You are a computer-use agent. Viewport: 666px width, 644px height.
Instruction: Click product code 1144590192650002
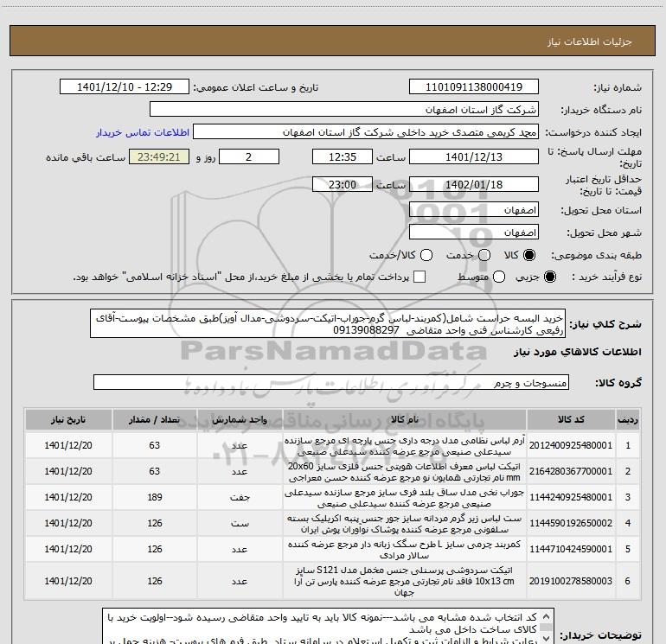tap(571, 523)
